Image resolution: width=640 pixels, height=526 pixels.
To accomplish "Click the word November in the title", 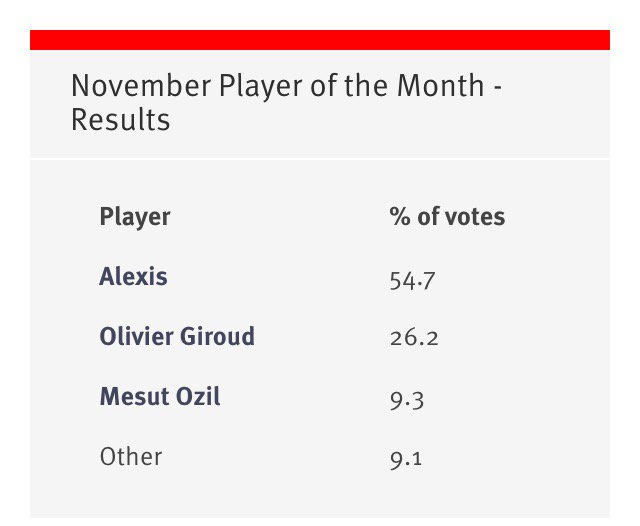I will 141,86.
